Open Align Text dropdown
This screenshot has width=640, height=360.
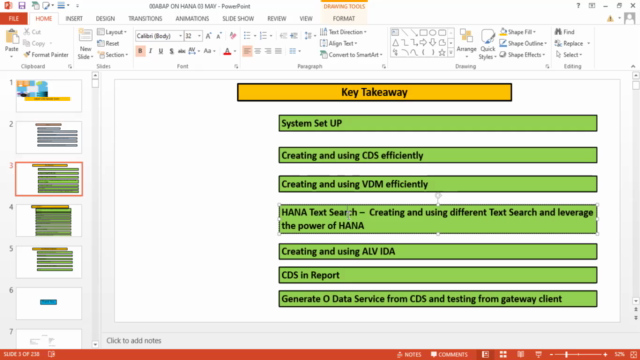coord(339,43)
